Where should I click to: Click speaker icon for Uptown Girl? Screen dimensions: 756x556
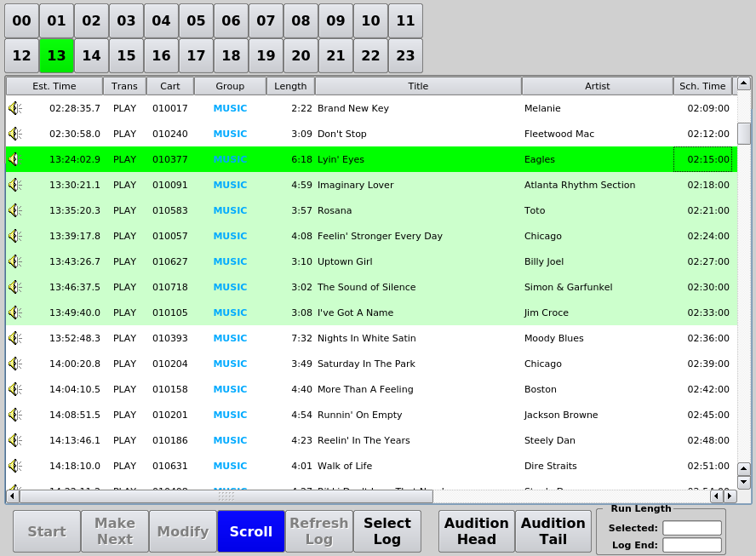[x=14, y=261]
